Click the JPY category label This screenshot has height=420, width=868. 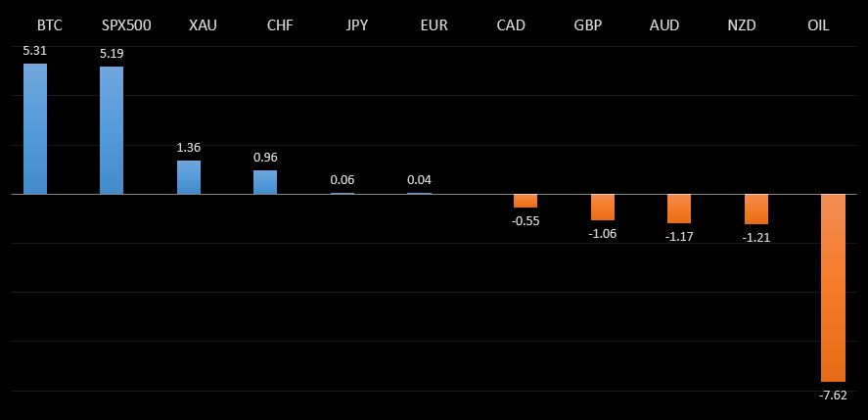tap(357, 25)
